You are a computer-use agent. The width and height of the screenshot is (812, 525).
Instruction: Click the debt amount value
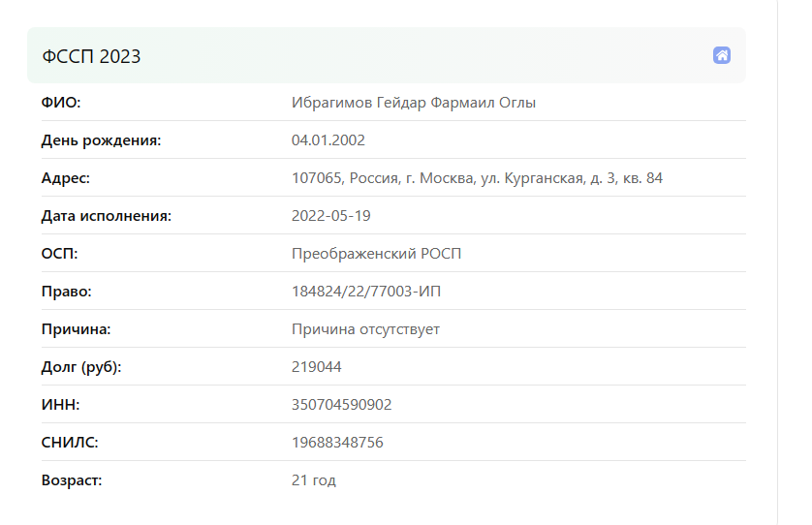(x=317, y=367)
